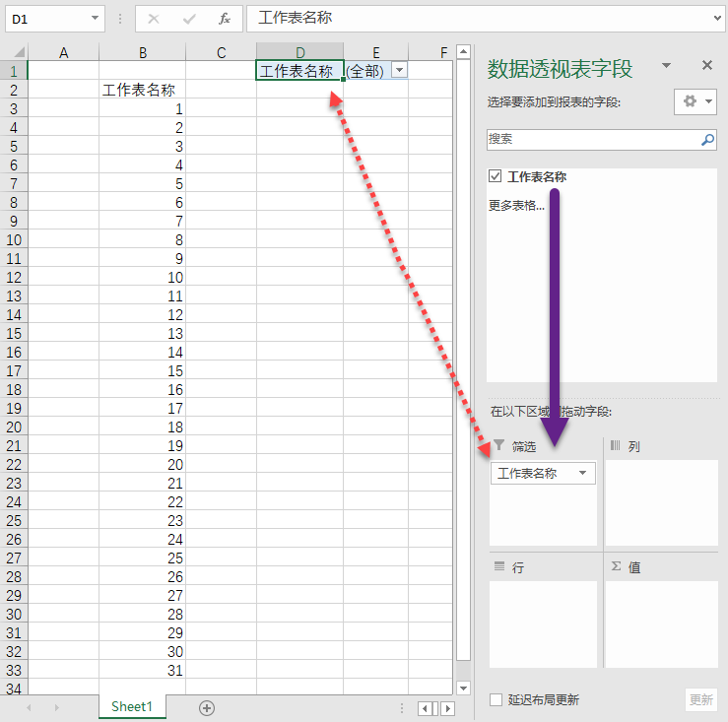Viewport: 728px width, 722px height.
Task: Toggle the 工作表名称 field checkbox
Action: 496,177
